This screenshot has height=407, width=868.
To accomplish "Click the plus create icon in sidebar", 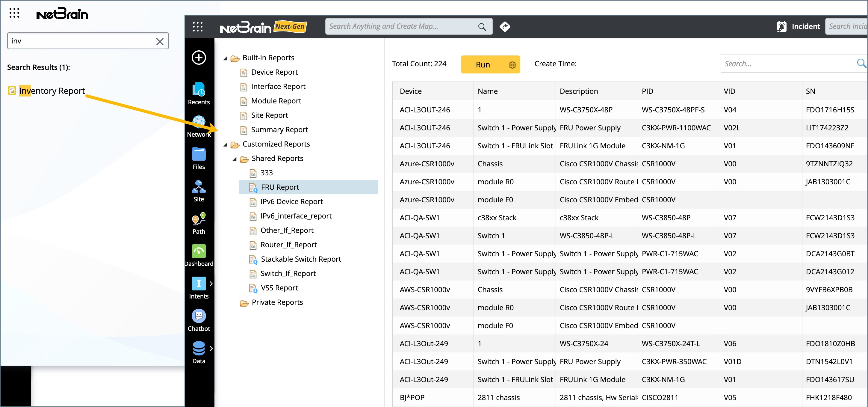I will coord(199,57).
